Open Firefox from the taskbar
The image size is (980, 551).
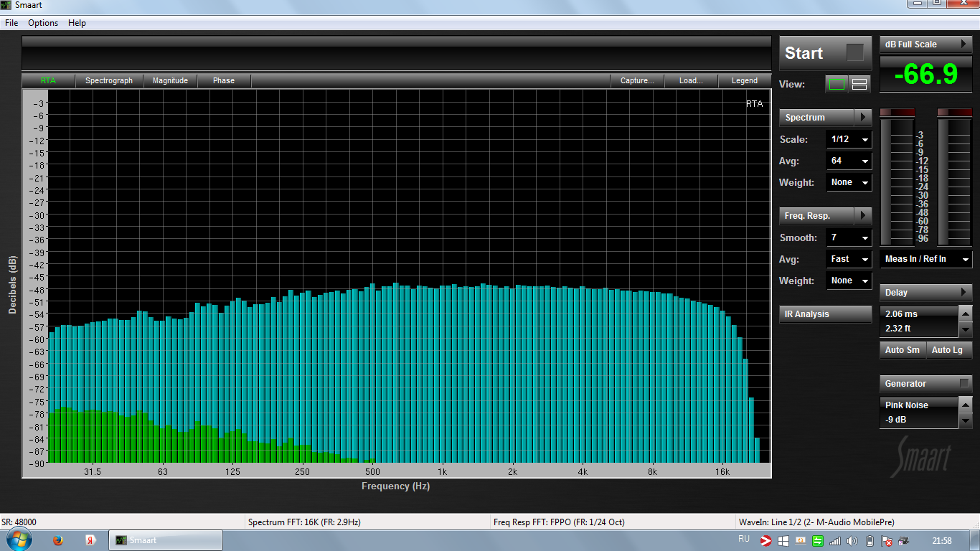58,540
